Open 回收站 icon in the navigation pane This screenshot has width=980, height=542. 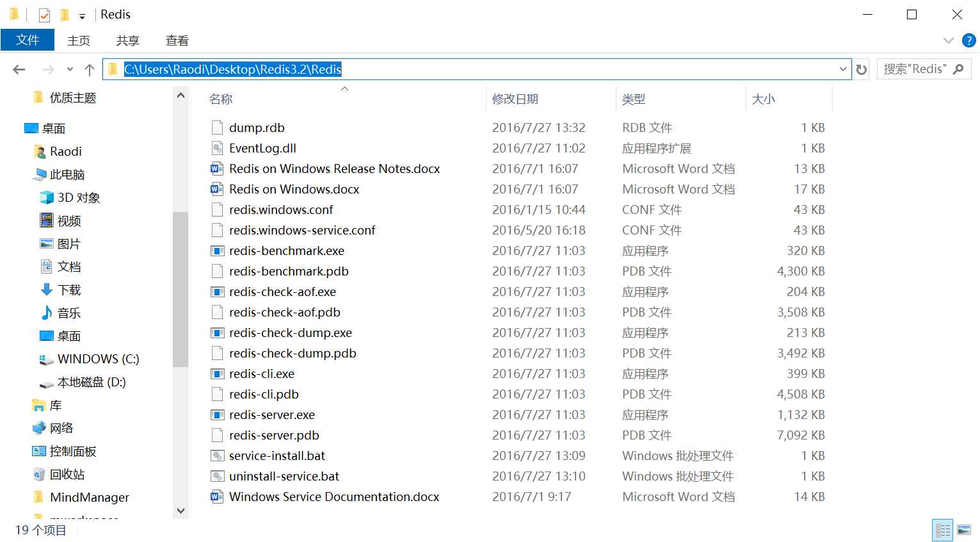point(39,474)
